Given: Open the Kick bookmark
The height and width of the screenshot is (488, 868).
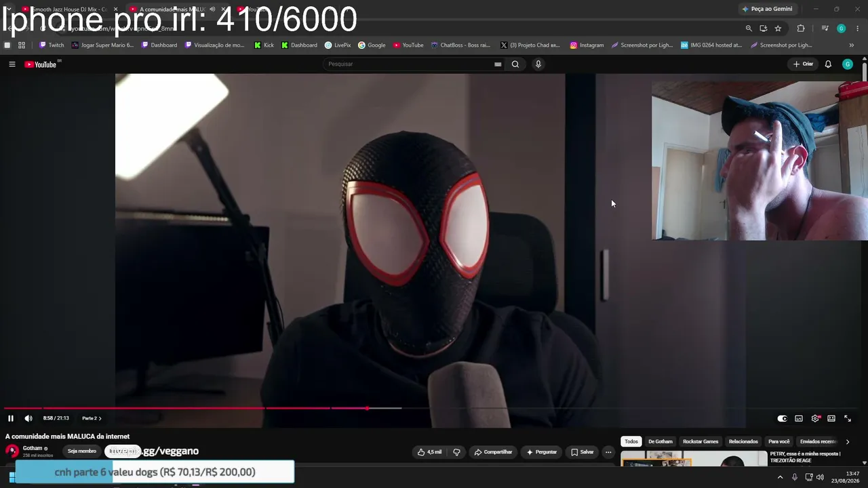Looking at the screenshot, I should tap(264, 45).
